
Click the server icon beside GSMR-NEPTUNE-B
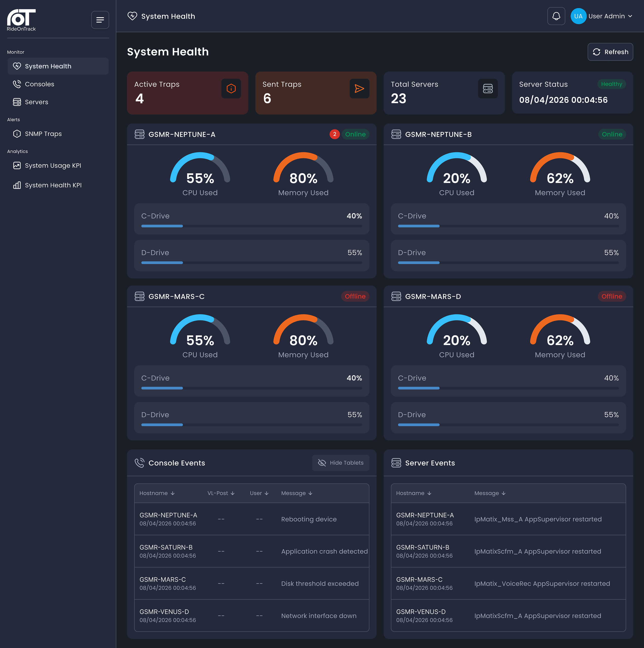(396, 134)
